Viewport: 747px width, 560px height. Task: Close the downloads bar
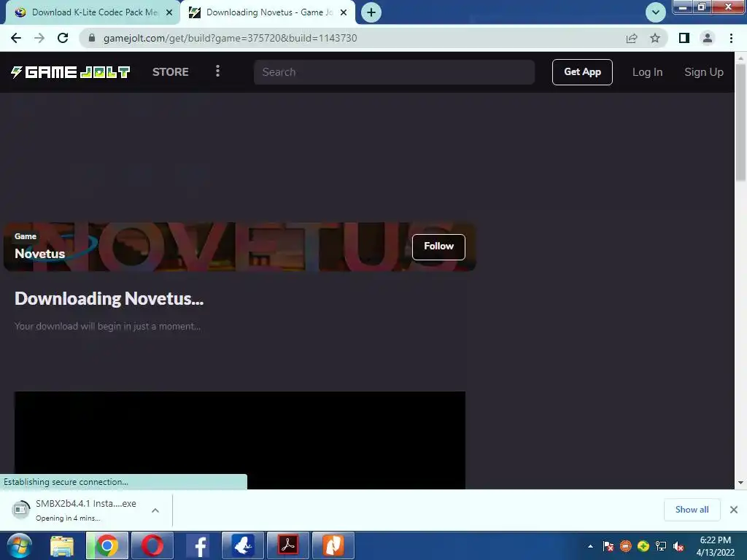click(734, 510)
